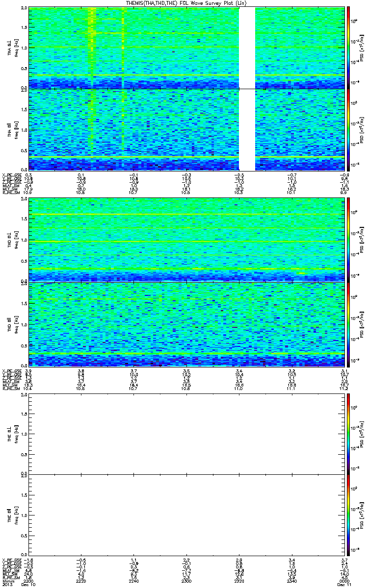Click the THEMIS FGL Wave Survey Plot title

[186, 3]
